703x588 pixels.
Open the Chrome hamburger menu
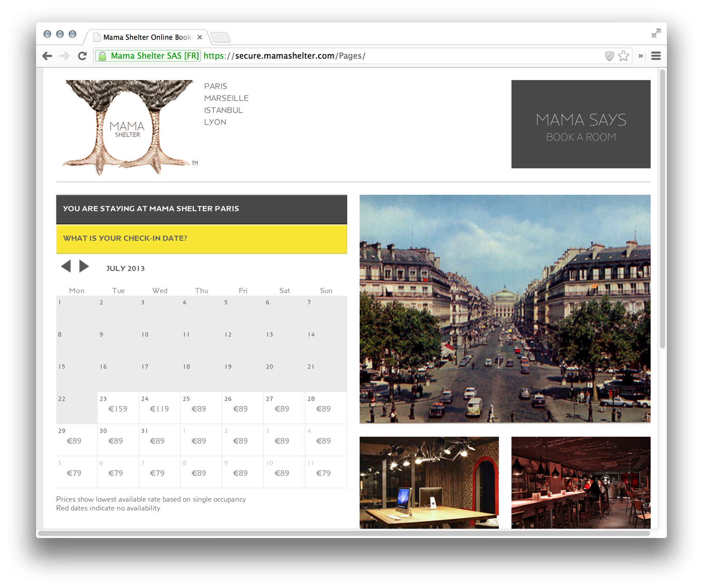tap(656, 56)
